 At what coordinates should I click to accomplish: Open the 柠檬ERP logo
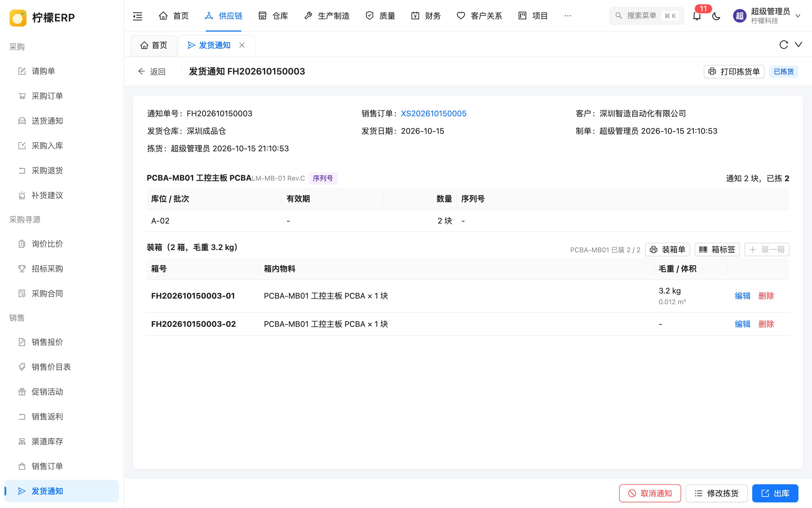(42, 17)
